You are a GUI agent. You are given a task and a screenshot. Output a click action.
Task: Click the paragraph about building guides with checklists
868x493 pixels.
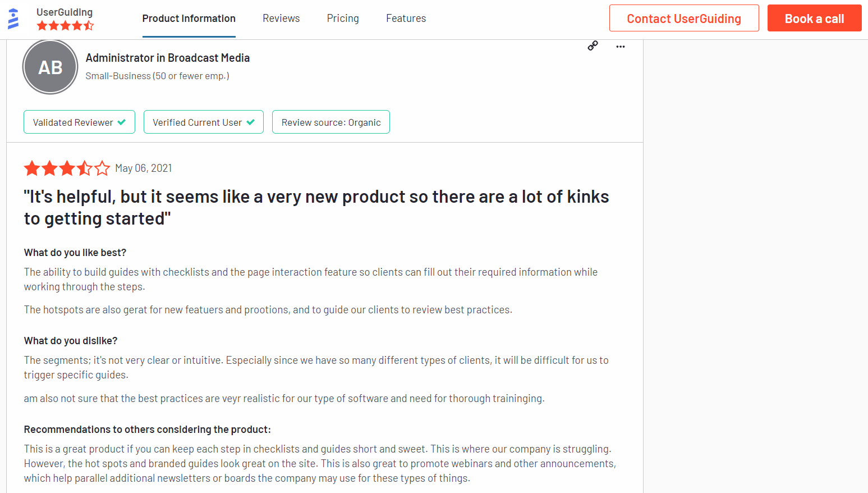pyautogui.click(x=311, y=279)
